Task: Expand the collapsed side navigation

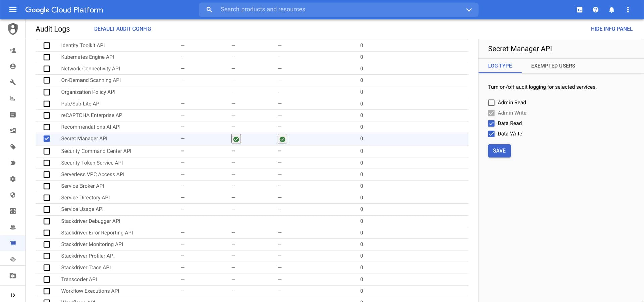Action: point(13,295)
